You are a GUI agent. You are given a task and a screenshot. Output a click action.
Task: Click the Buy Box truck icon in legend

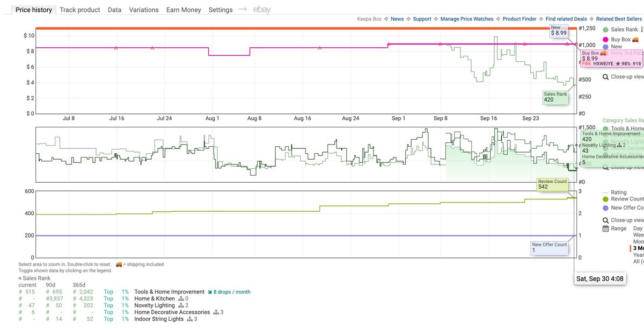coord(635,39)
